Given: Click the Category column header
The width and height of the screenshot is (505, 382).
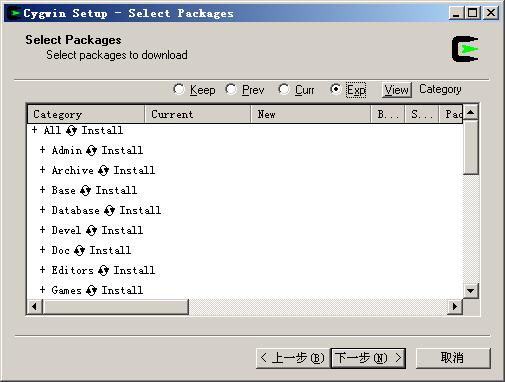Looking at the screenshot, I should 86,114.
